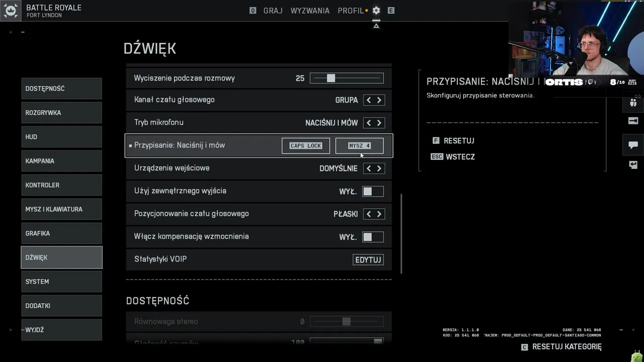644x362 pixels.
Task: Click WSTECZ in the info panel
Action: [460, 157]
